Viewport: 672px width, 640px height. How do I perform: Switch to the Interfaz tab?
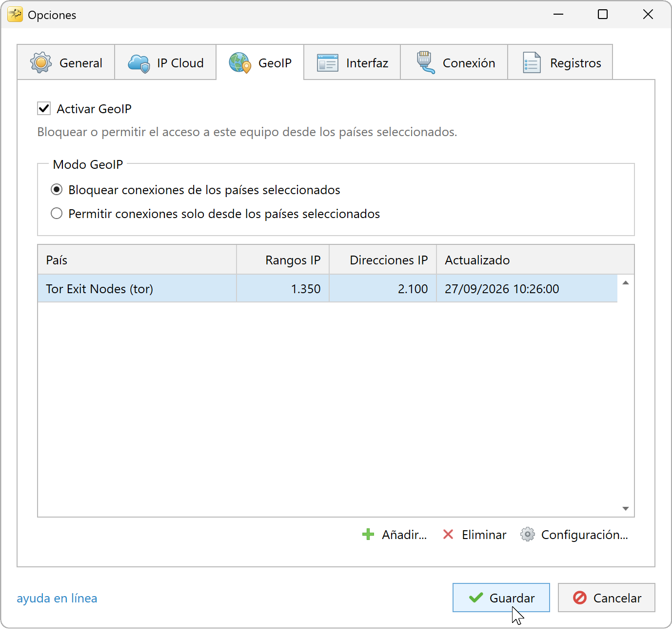pos(352,62)
